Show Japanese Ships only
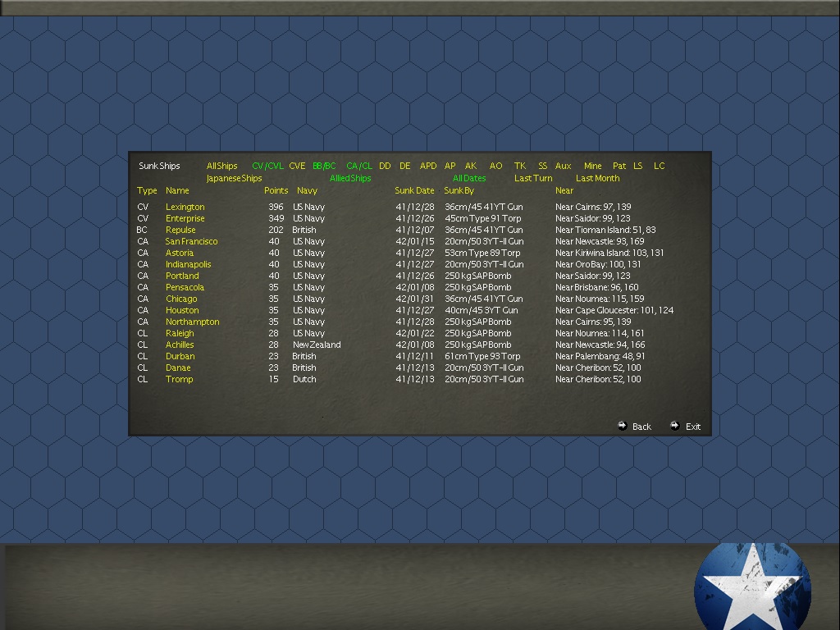Image resolution: width=840 pixels, height=630 pixels. point(234,178)
